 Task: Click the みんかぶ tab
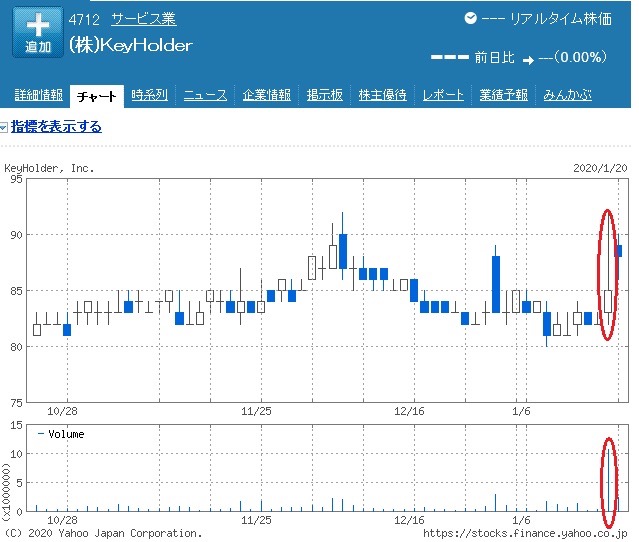[567, 95]
